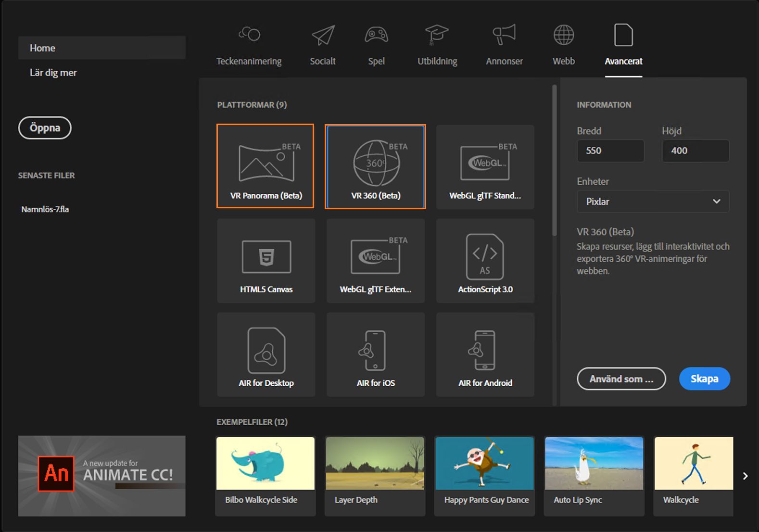Open the Auto Lip Sync example
The image size is (759, 532).
[x=595, y=476]
